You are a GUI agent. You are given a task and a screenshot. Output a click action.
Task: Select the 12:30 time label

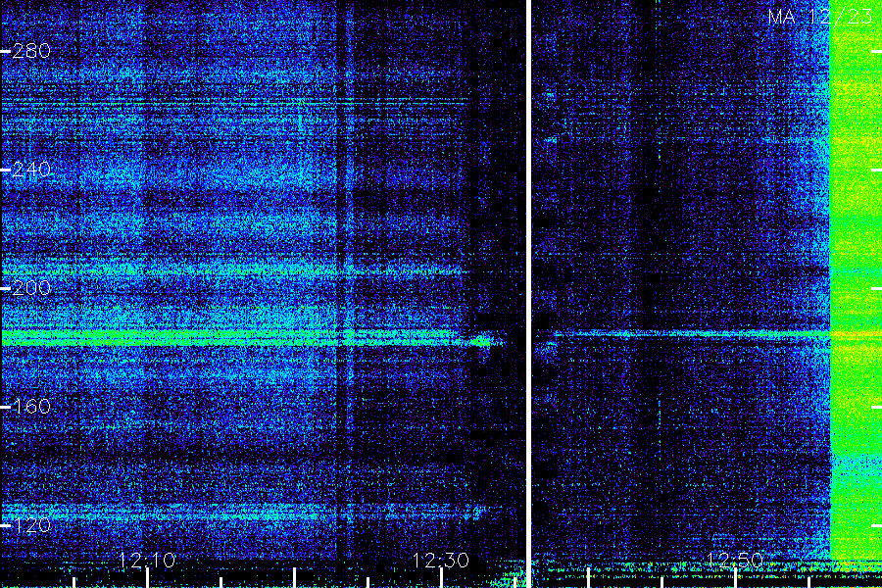(x=440, y=560)
